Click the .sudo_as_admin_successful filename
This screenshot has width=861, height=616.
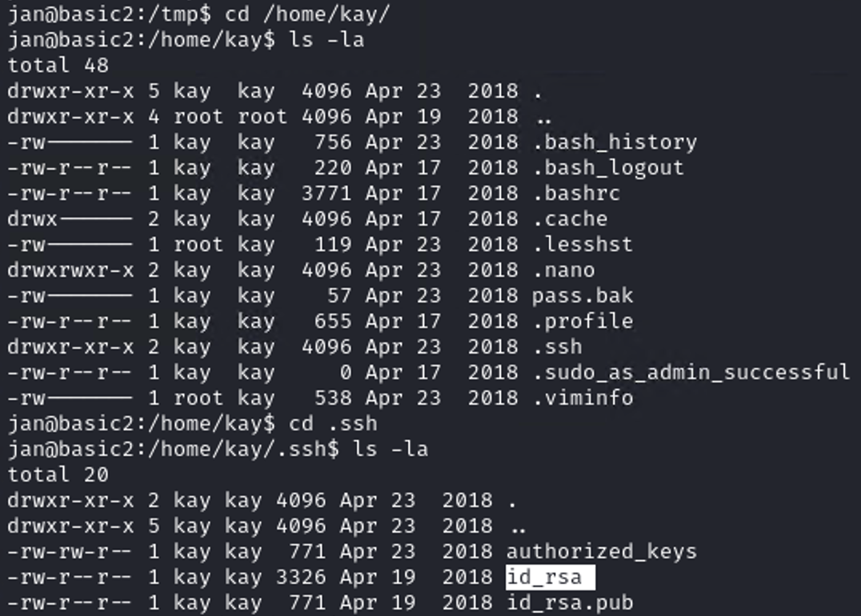(691, 372)
